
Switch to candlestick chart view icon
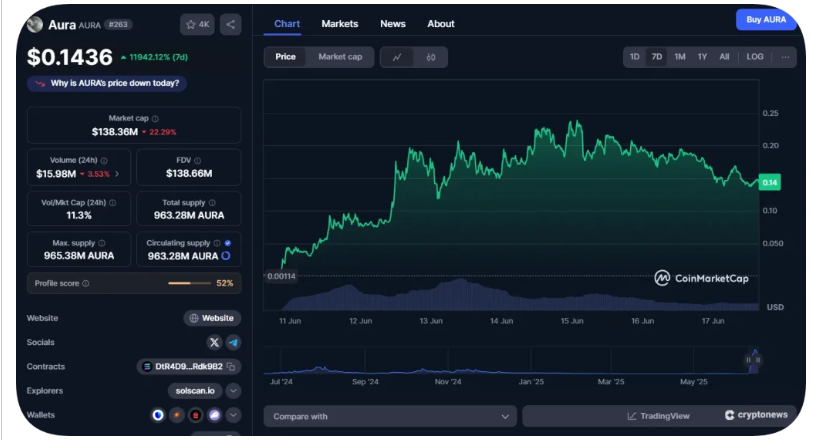[430, 57]
